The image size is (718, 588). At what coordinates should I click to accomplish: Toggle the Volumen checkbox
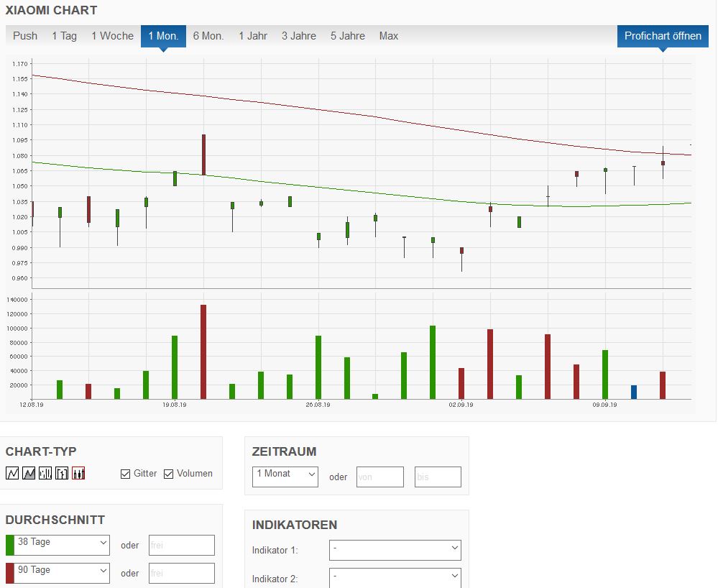coord(168,474)
